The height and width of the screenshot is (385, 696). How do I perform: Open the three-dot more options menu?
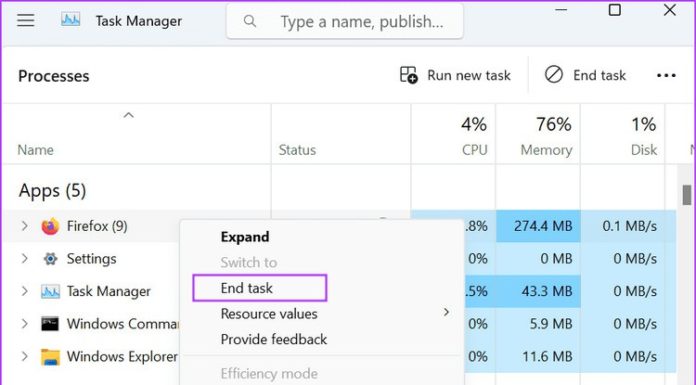coord(666,75)
